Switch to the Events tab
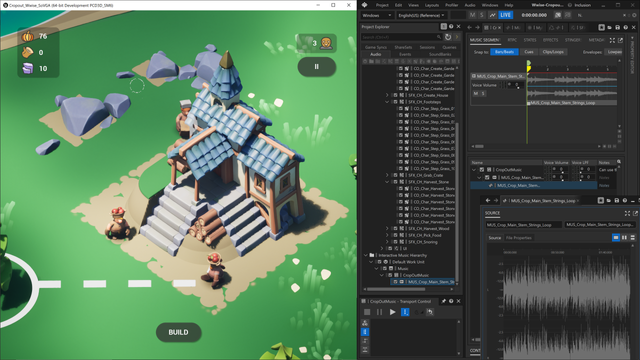 tap(405, 54)
